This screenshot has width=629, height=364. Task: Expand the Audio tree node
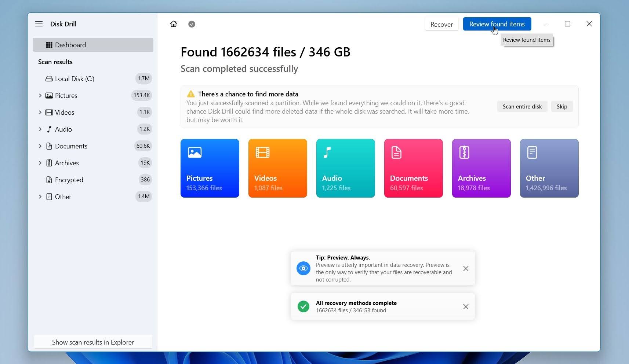pyautogui.click(x=40, y=129)
